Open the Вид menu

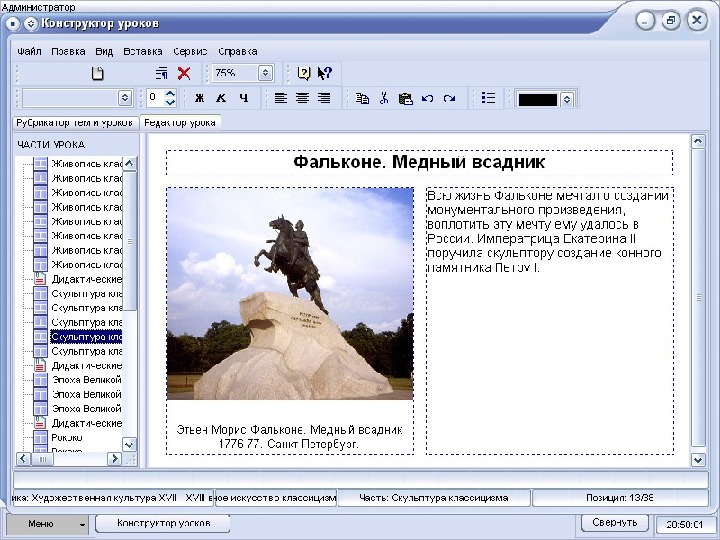pyautogui.click(x=104, y=51)
